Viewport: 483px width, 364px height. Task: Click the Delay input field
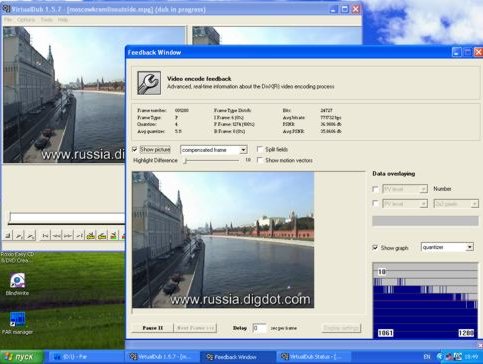point(259,328)
